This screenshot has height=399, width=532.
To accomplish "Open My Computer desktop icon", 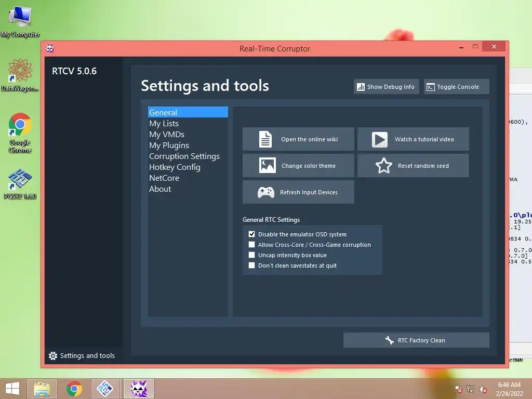I will (x=20, y=22).
